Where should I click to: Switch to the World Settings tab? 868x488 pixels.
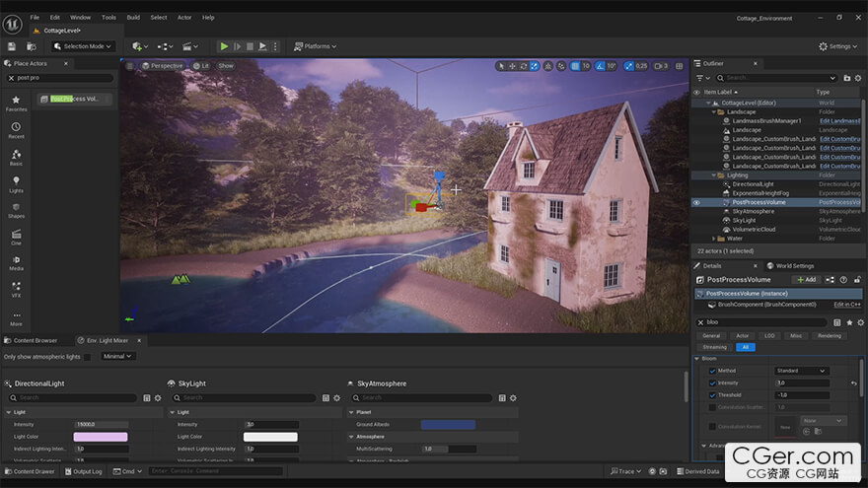pos(794,265)
